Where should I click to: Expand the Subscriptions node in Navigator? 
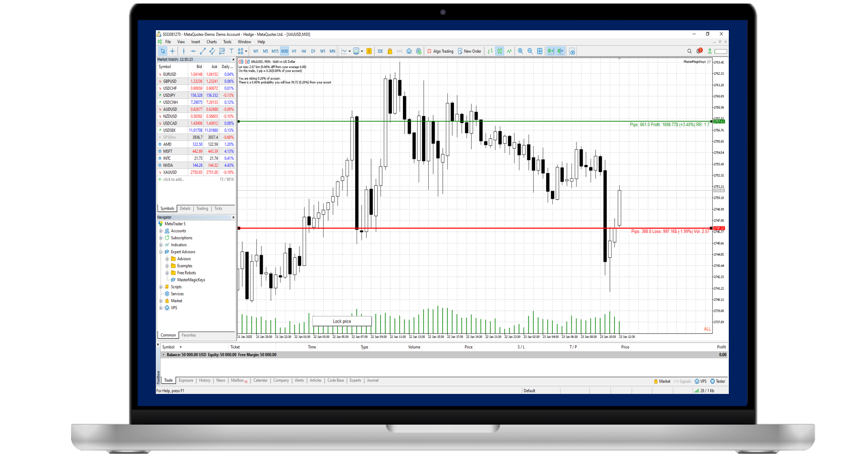click(161, 238)
